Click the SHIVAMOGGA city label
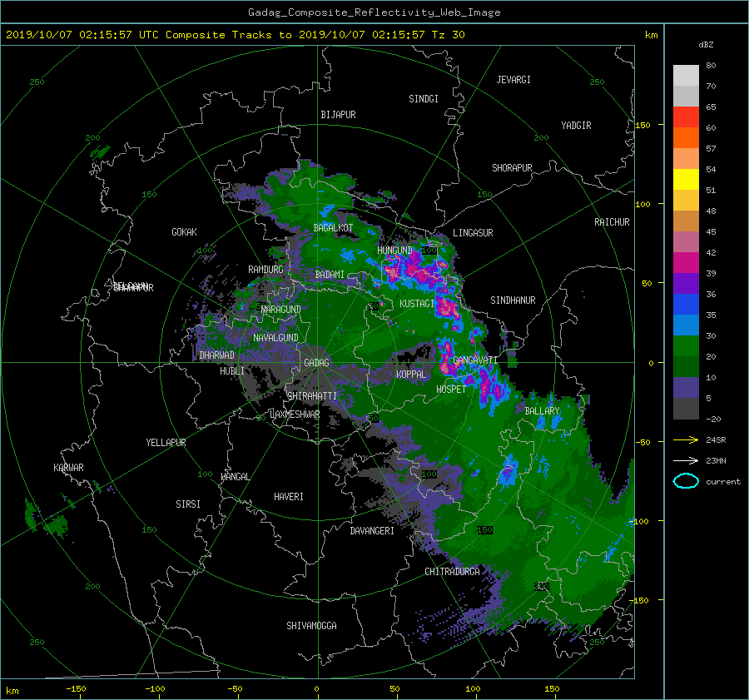 [x=311, y=626]
